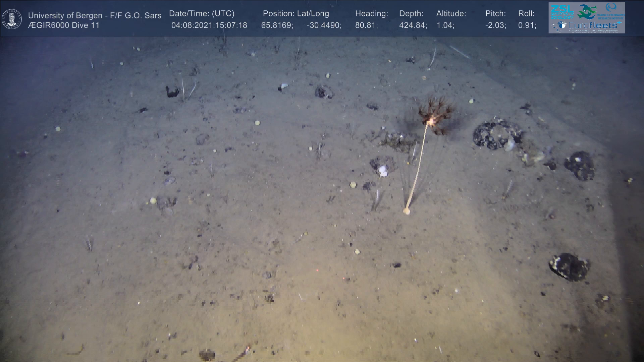Select the timestamp 04:08:2021:15:07:18
Image resolution: width=644 pixels, height=362 pixels.
pos(209,25)
